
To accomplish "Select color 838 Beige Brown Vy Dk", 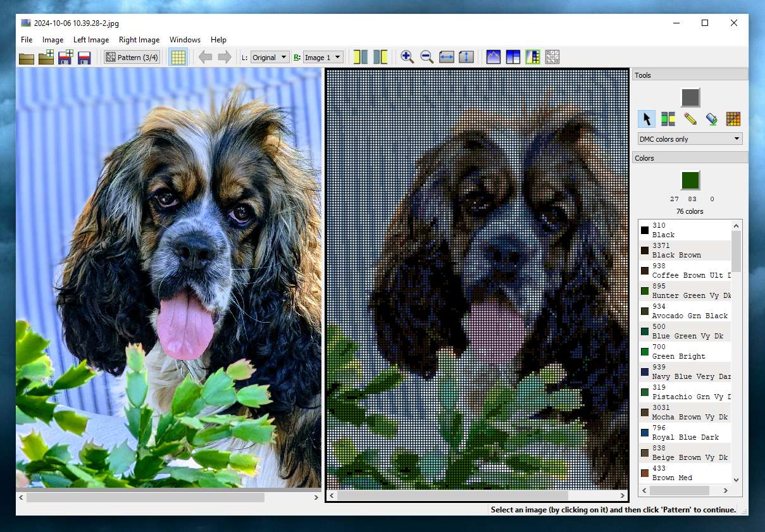I will [685, 453].
